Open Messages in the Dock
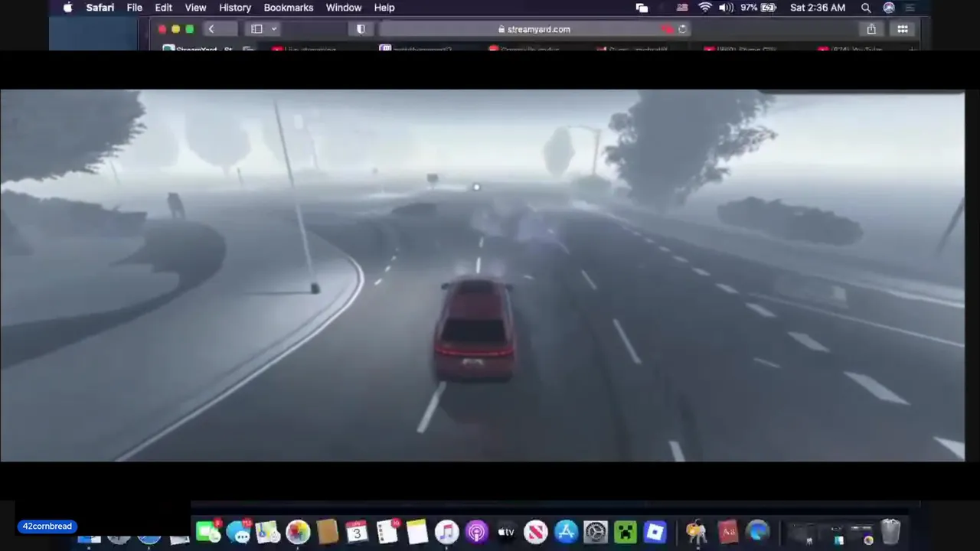Image resolution: width=980 pixels, height=551 pixels. click(x=238, y=531)
